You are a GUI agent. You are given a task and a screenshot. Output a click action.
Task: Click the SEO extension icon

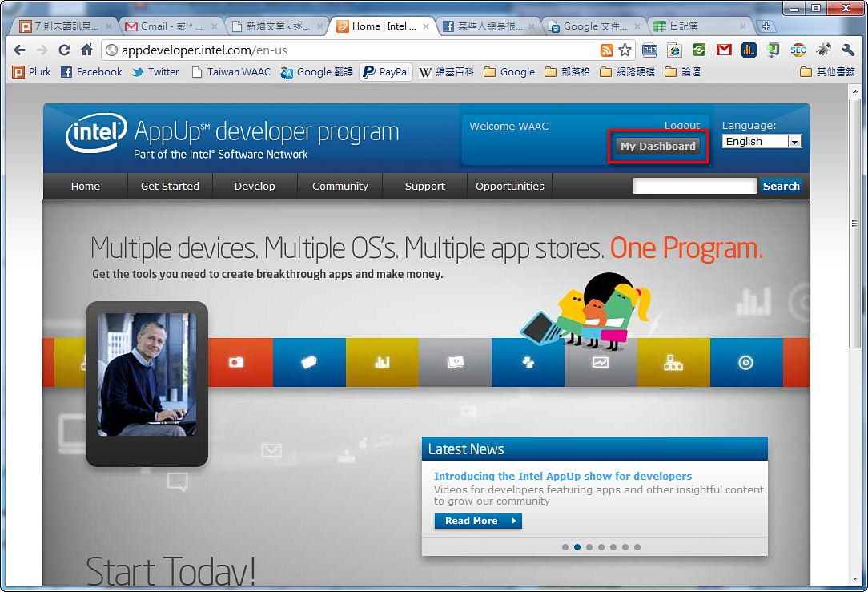tap(798, 50)
